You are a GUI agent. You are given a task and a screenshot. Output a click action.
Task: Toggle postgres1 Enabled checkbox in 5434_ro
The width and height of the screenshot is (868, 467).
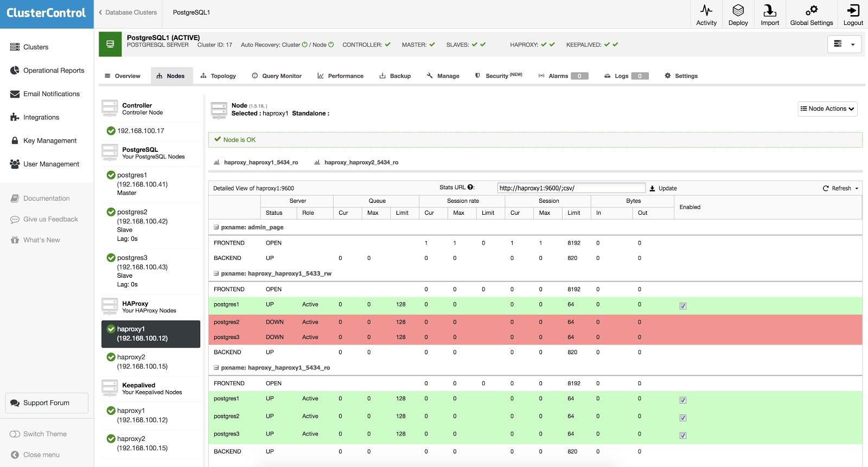click(683, 400)
